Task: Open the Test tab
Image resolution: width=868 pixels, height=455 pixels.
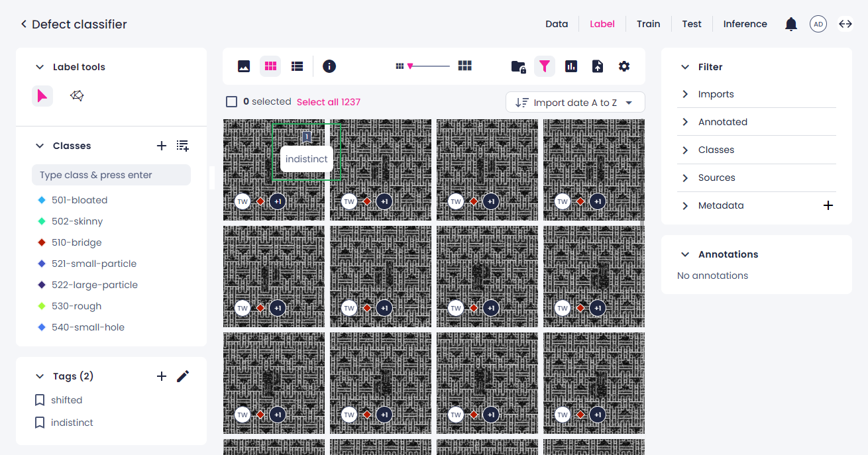Action: coord(692,24)
